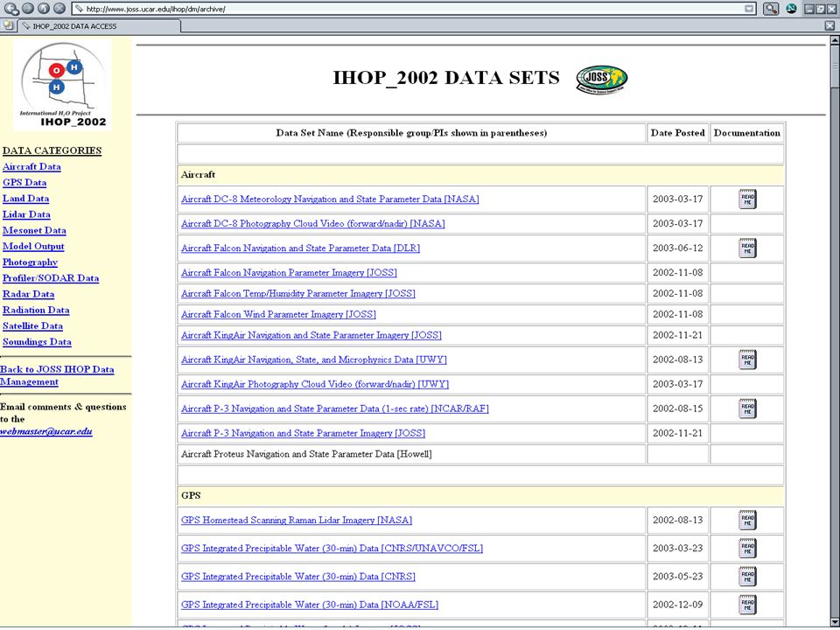The height and width of the screenshot is (630, 840).
Task: Open Aircraft Falcon Temp/Humidity Parameter Imagery link
Action: point(298,294)
